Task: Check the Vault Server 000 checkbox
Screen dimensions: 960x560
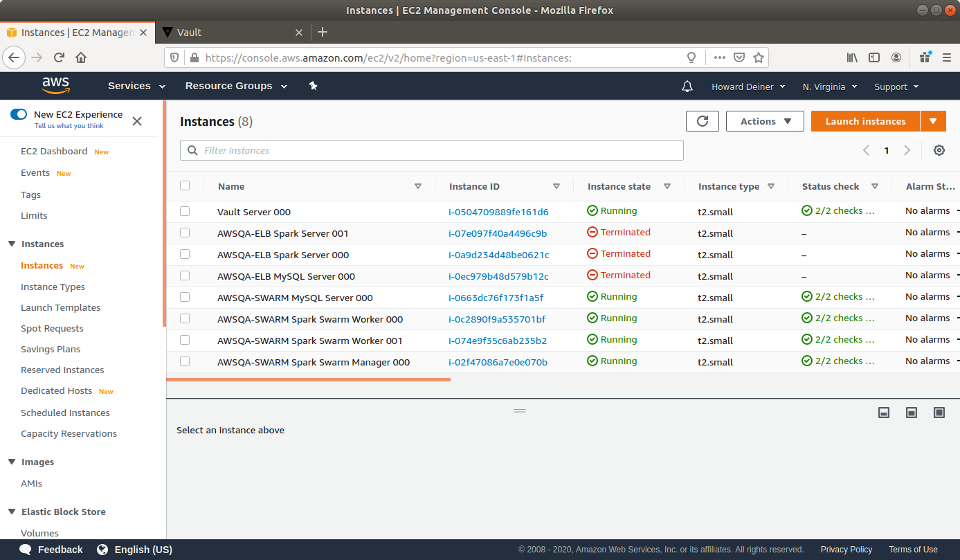Action: [x=185, y=211]
